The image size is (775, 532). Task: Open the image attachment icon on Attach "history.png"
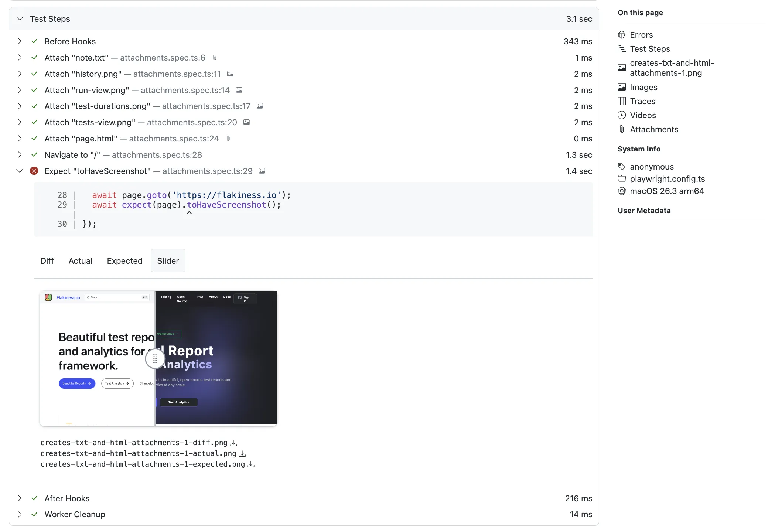[x=230, y=74]
